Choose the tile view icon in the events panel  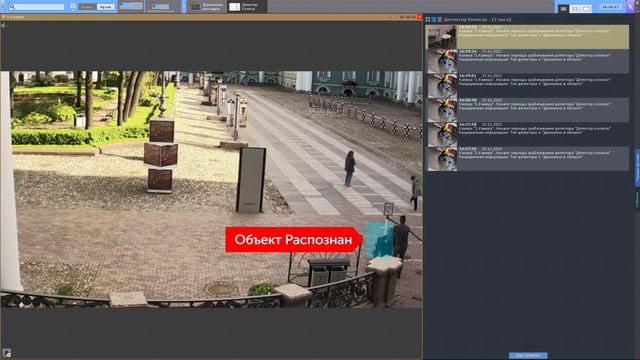coord(428,19)
